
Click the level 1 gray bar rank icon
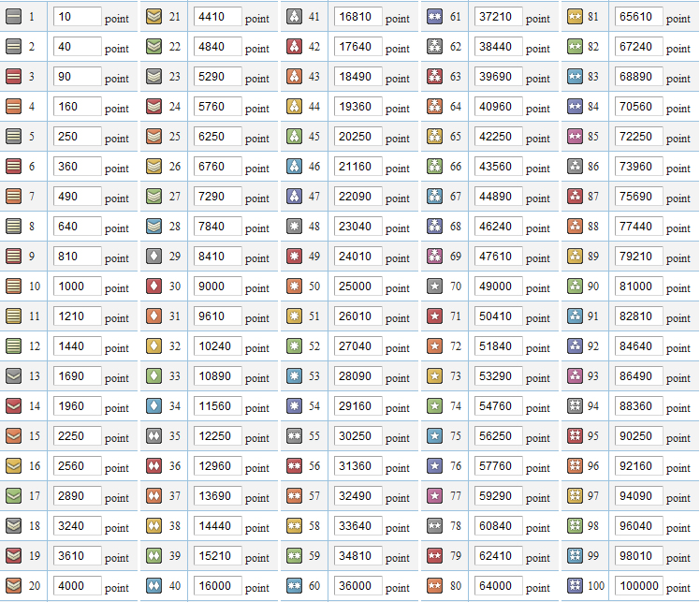tap(13, 17)
